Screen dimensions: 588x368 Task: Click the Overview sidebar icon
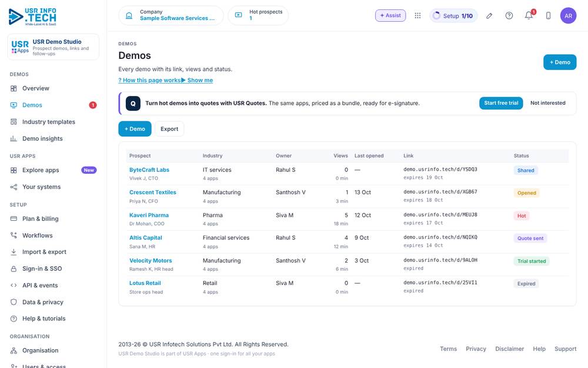pos(14,89)
